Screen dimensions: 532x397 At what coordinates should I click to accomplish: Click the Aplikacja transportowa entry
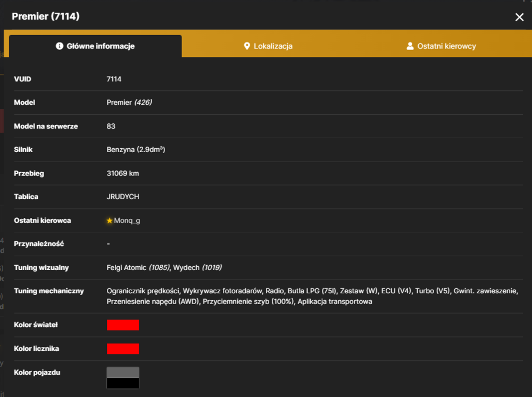[x=335, y=301]
